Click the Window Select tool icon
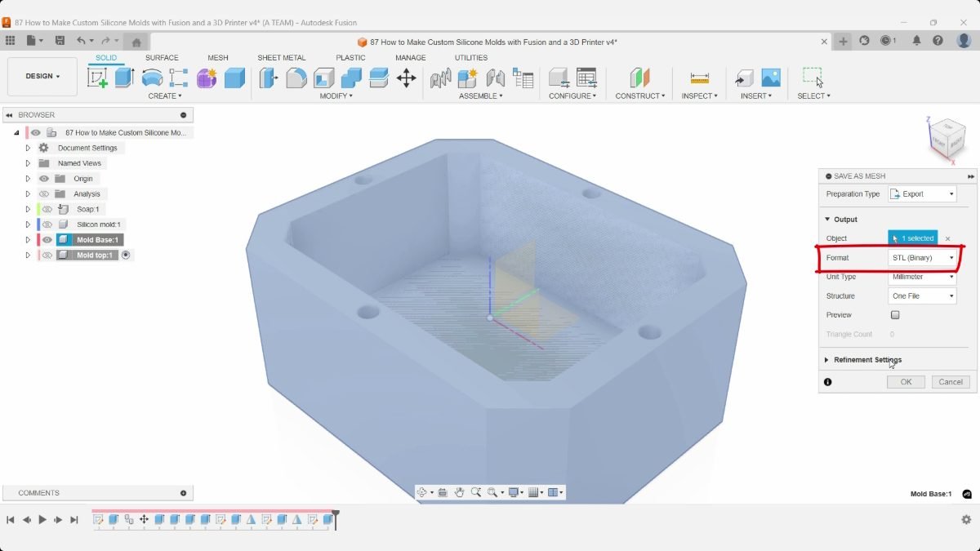This screenshot has width=980, height=551. [813, 78]
